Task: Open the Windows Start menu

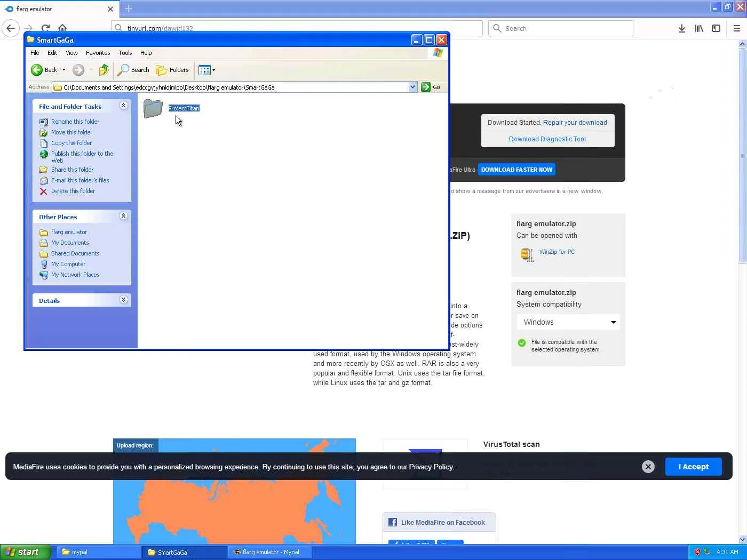Action: tap(25, 552)
